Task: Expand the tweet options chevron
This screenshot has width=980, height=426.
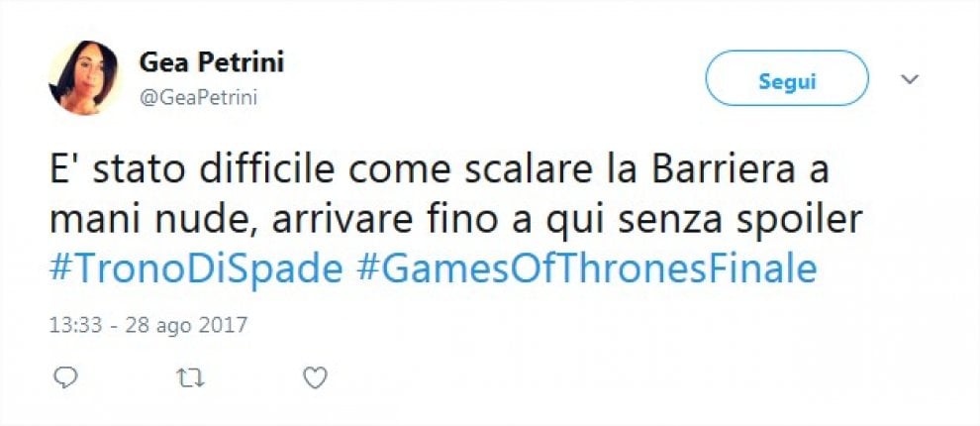Action: coord(910,79)
